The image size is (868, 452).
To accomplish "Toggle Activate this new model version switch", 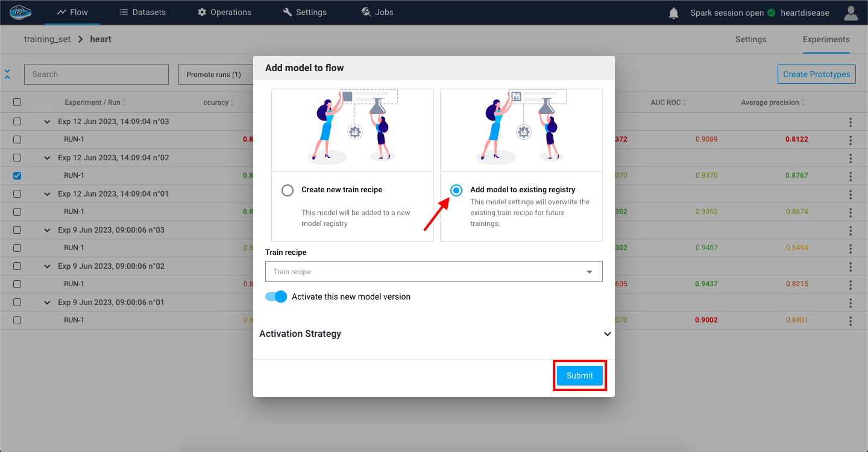I will point(276,297).
